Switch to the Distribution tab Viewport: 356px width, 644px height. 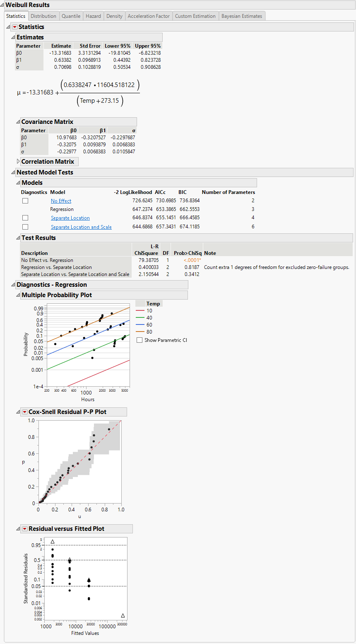(x=43, y=16)
